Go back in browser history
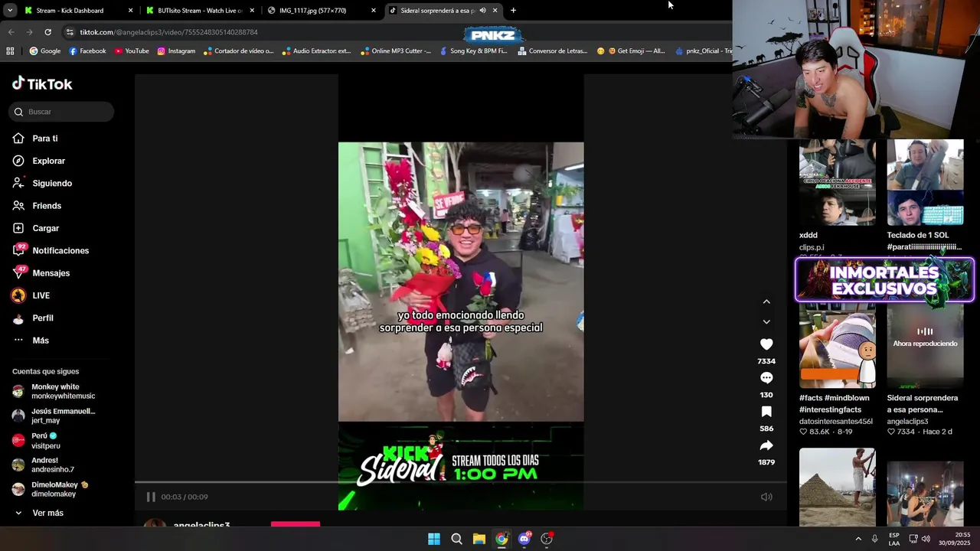 11,32
